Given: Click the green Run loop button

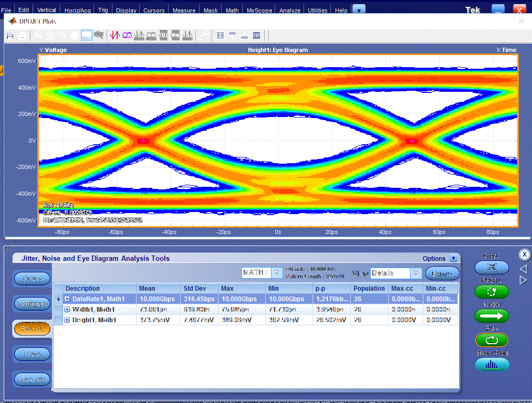Looking at the screenshot, I should click(492, 340).
